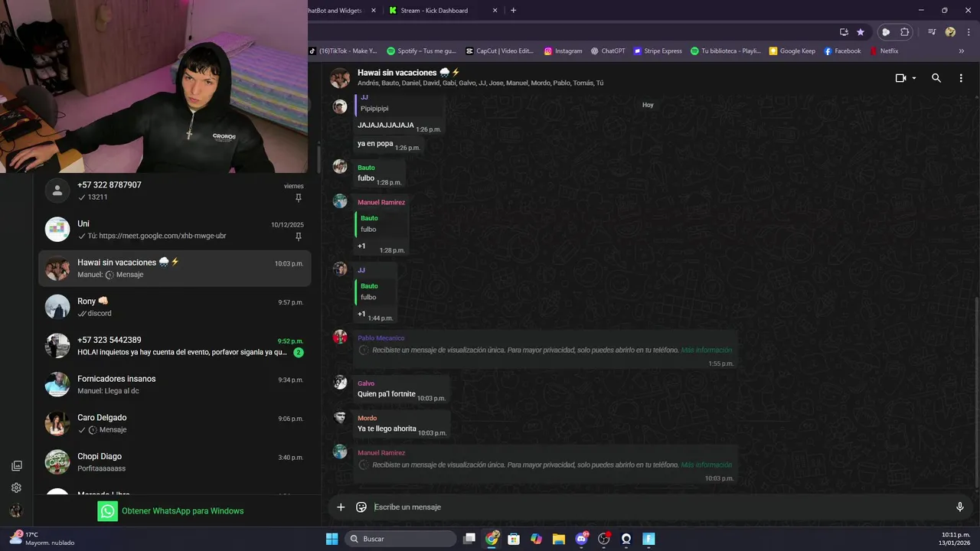Open the Google Keep bookmark

tap(792, 51)
